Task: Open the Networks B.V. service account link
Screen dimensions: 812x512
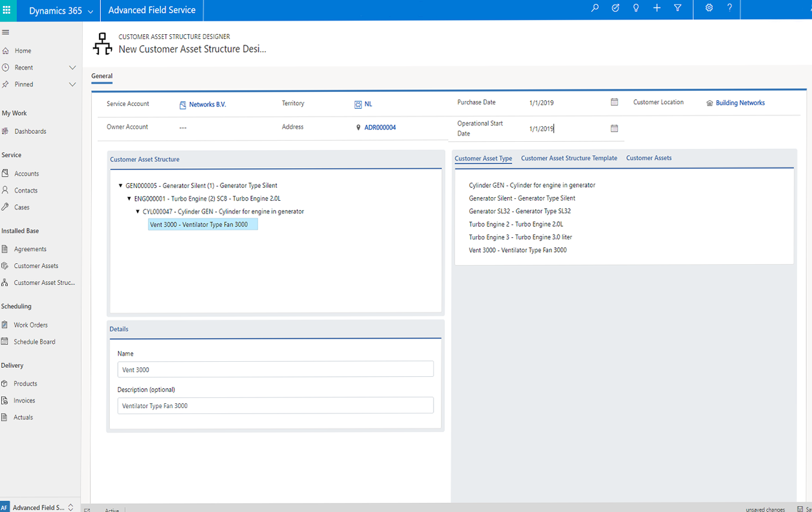Action: pos(207,105)
